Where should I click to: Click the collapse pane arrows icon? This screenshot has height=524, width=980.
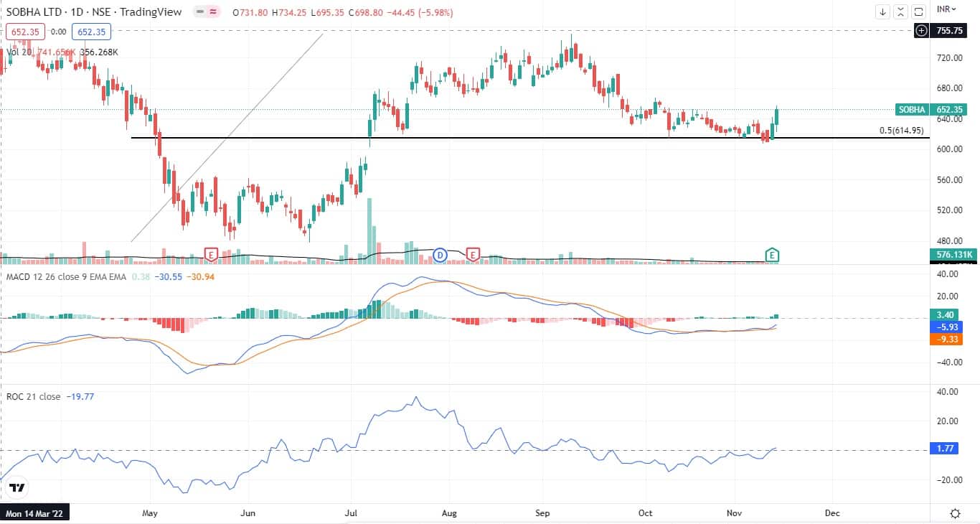coord(901,11)
